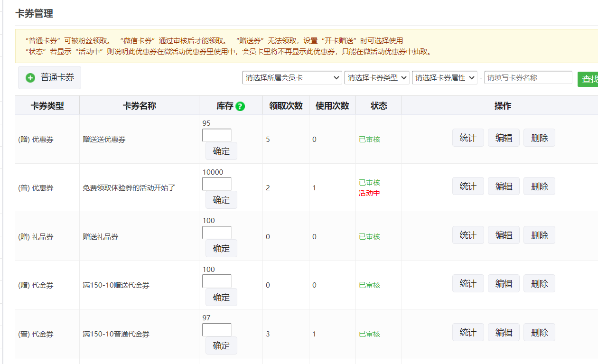The height and width of the screenshot is (364, 598).
Task: Confirm stock for 免费领取体验券的活动开始了
Action: click(221, 200)
